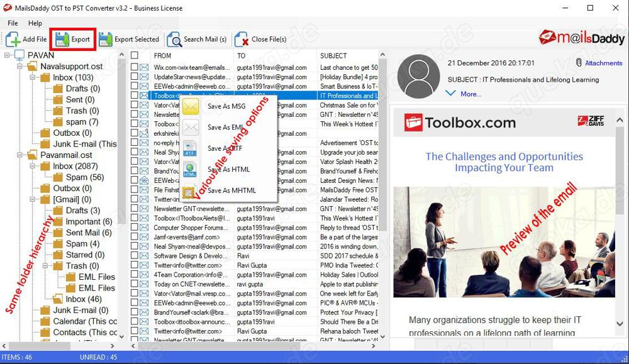Check the checkbox beside the Wix.com email
Image resolution: width=629 pixels, height=364 pixels.
click(134, 67)
